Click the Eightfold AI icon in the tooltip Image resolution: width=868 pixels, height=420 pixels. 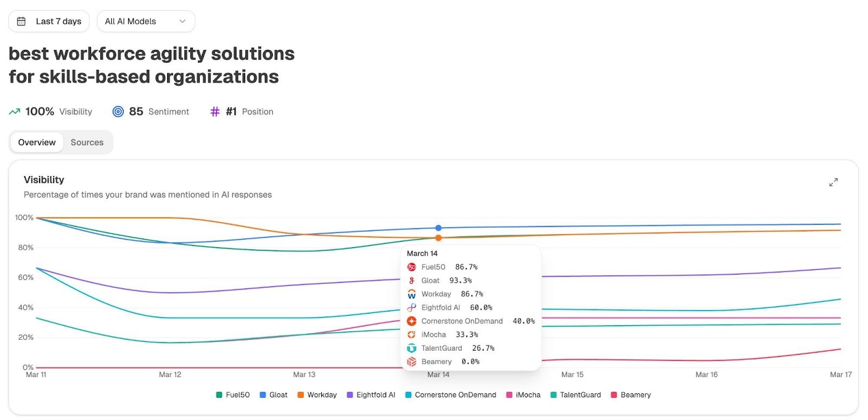(411, 307)
